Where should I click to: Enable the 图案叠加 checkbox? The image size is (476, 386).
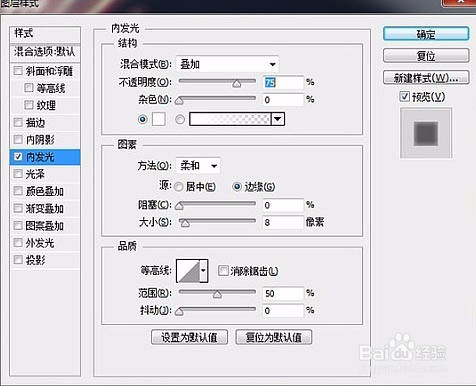18,226
